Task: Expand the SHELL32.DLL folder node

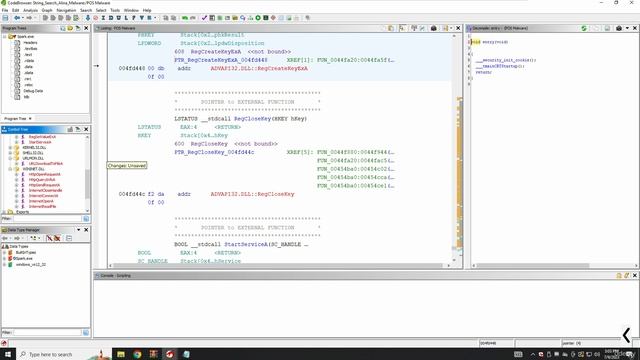Action: pyautogui.click(x=10, y=153)
